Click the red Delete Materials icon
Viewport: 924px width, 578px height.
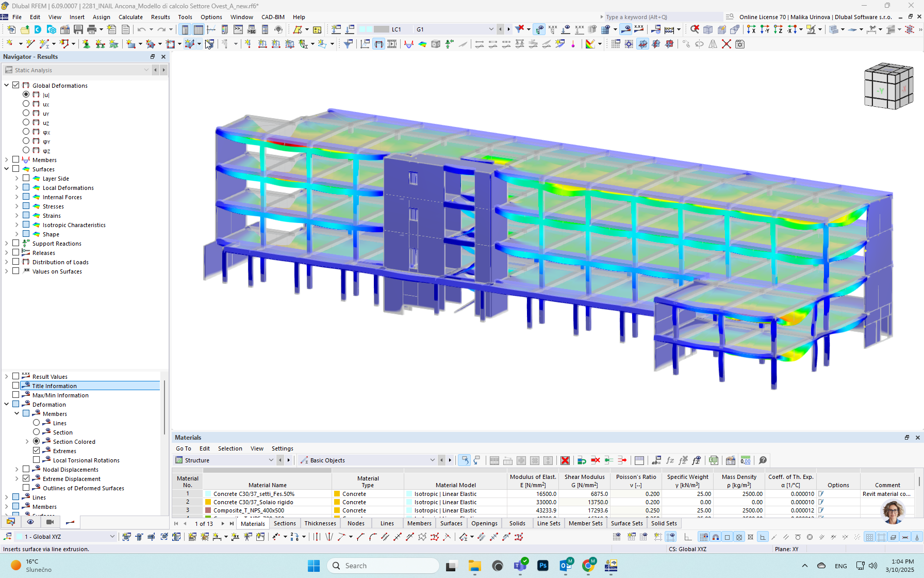tap(565, 460)
